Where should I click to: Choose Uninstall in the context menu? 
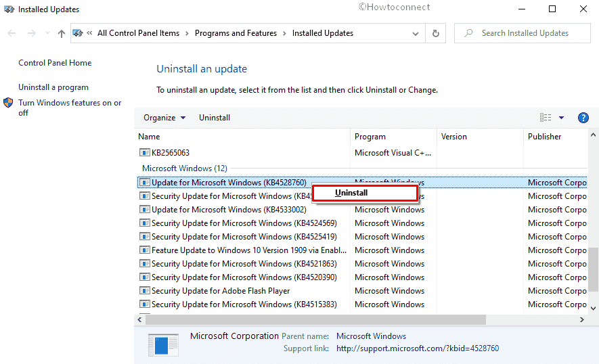365,193
